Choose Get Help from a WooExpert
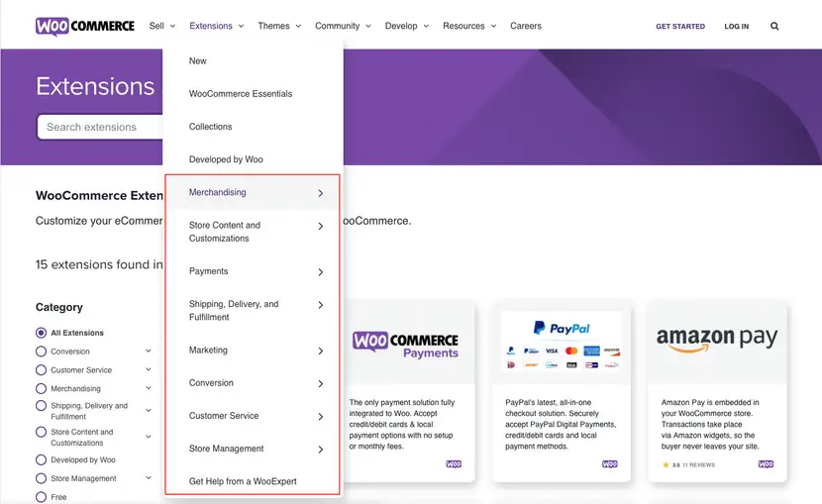822x504 pixels. coord(243,481)
